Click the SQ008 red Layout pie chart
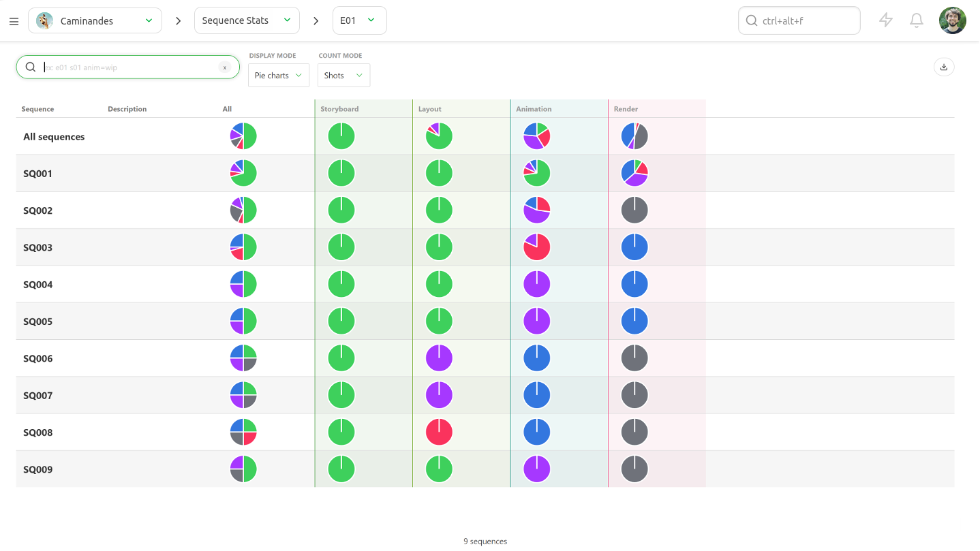 pos(439,432)
